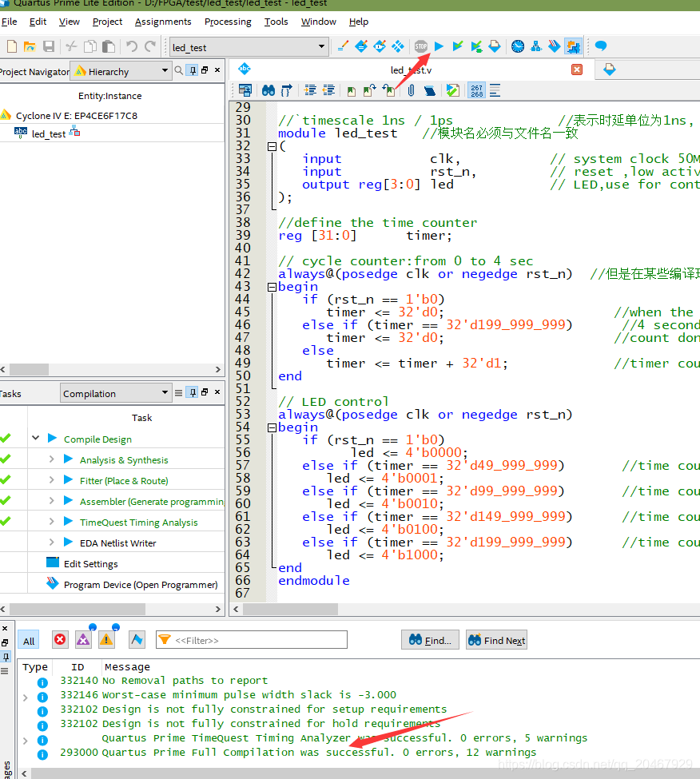
Task: Expand the Assembler task
Action: (x=51, y=501)
